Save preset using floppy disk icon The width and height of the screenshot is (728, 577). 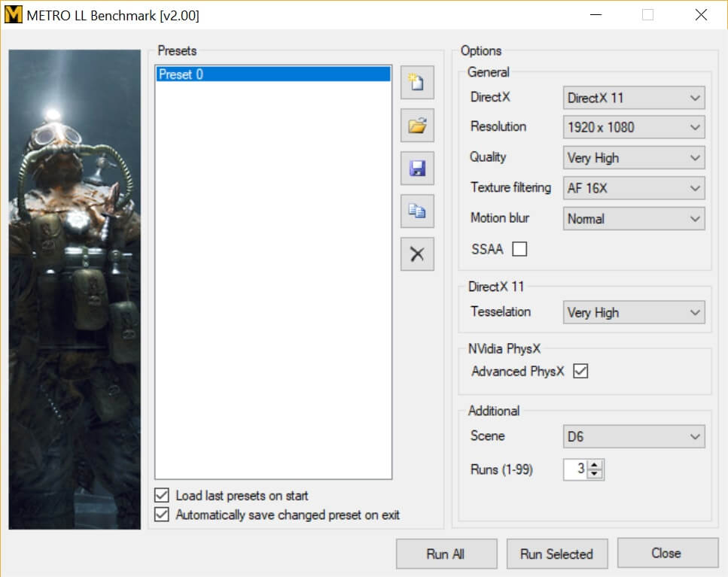click(x=417, y=168)
